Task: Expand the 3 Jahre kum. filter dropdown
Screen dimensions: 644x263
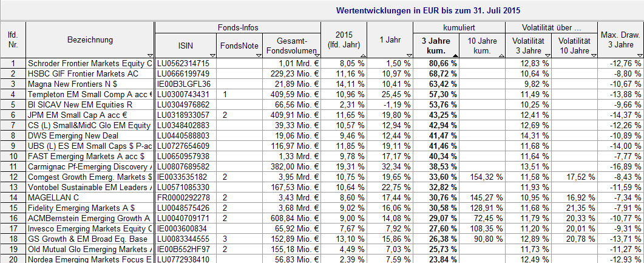Action: [455, 55]
